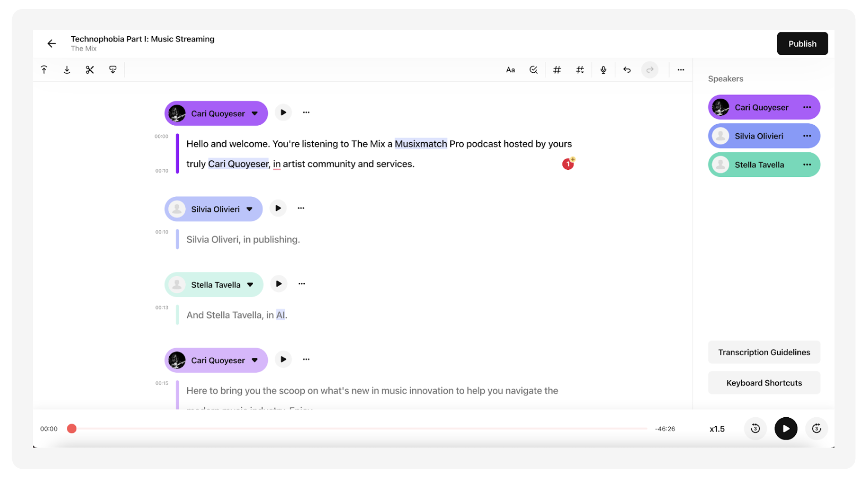This screenshot has width=868, height=482.
Task: Click the back arrow icon
Action: click(x=51, y=44)
